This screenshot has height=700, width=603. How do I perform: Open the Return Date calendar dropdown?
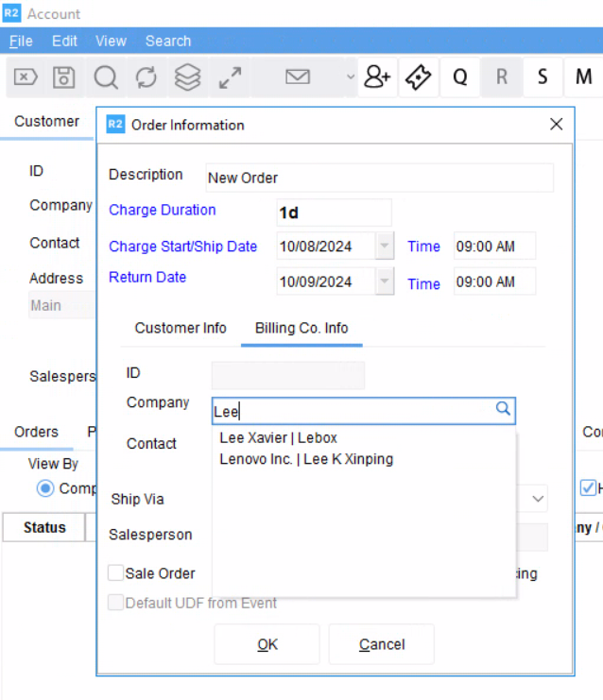[x=385, y=282]
